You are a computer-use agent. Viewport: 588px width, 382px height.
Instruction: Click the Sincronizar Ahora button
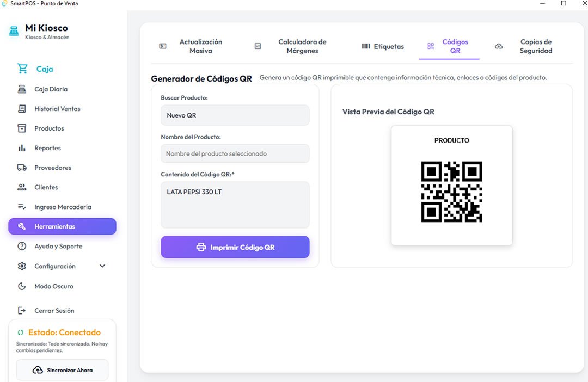(62, 370)
